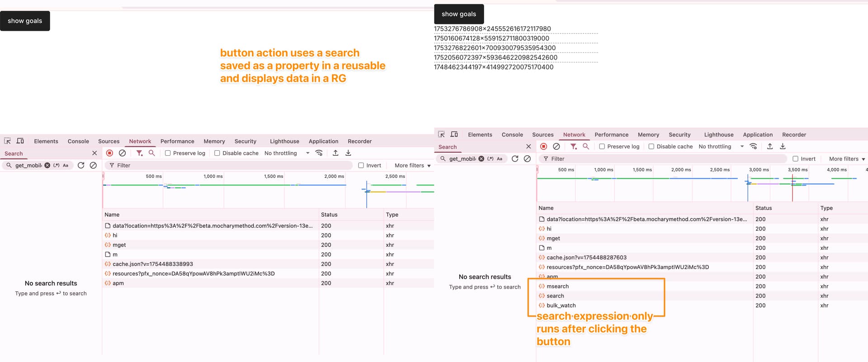Open Console tab in left DevTools
The width and height of the screenshot is (868, 362).
[x=78, y=141]
